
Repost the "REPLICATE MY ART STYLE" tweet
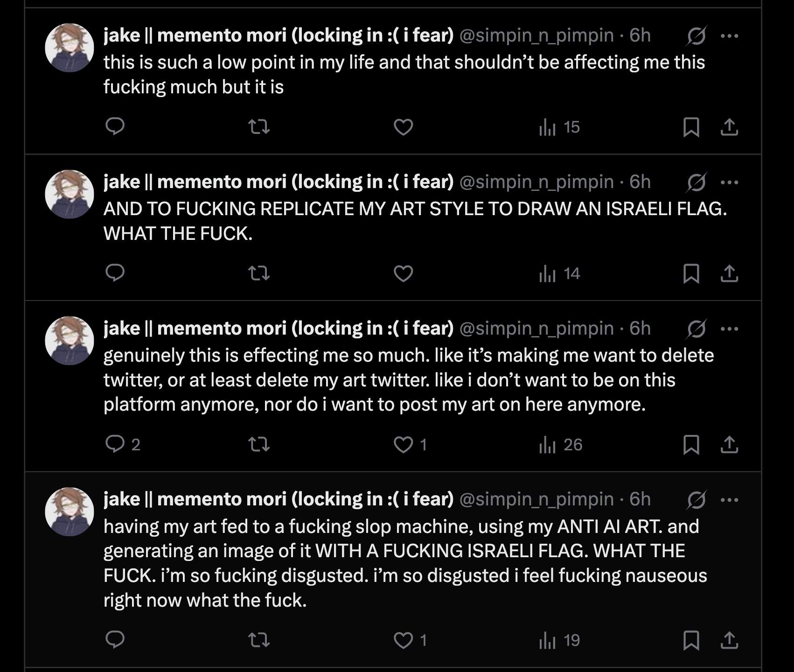[259, 273]
